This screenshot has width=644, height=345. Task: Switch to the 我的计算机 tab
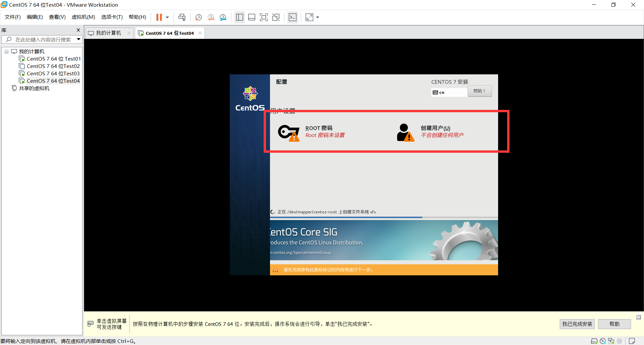[x=108, y=33]
